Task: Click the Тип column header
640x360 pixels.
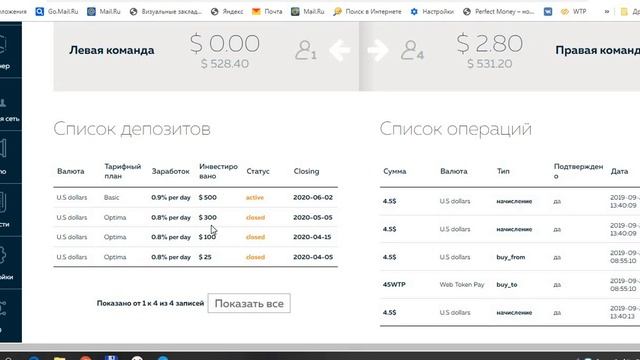Action: click(503, 171)
